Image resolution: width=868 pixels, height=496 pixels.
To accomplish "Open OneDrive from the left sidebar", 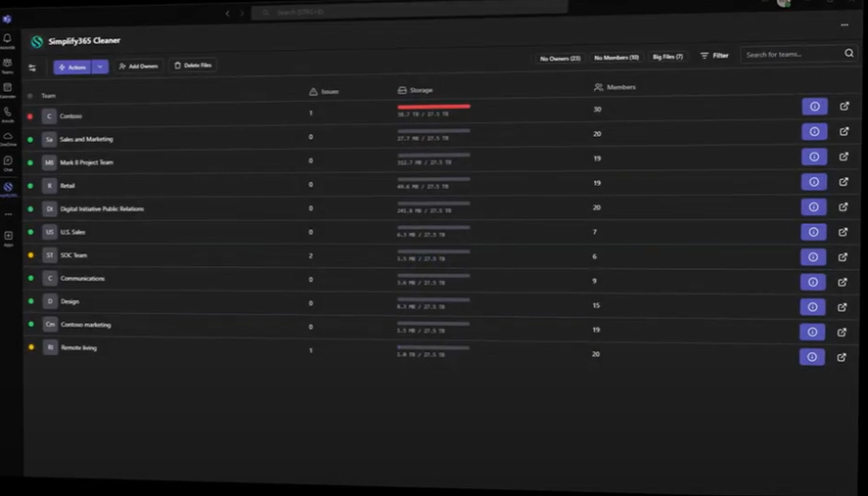I will (8, 137).
